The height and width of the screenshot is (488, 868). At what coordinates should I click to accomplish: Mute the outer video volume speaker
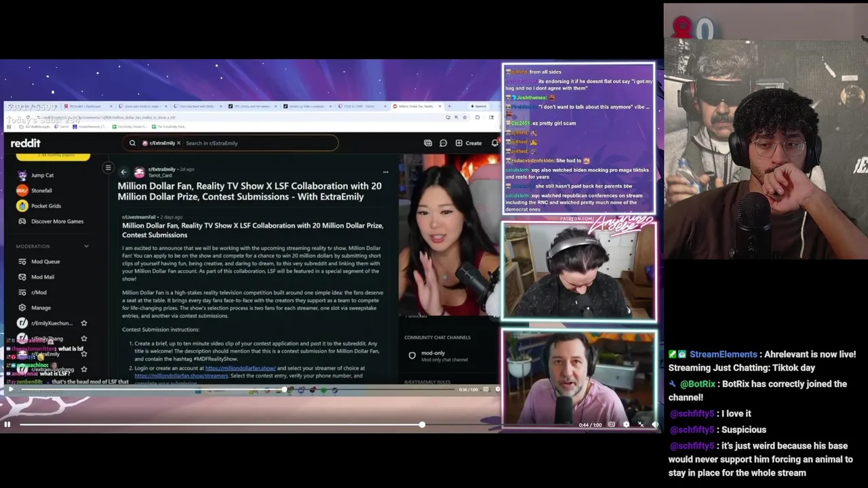[x=655, y=425]
